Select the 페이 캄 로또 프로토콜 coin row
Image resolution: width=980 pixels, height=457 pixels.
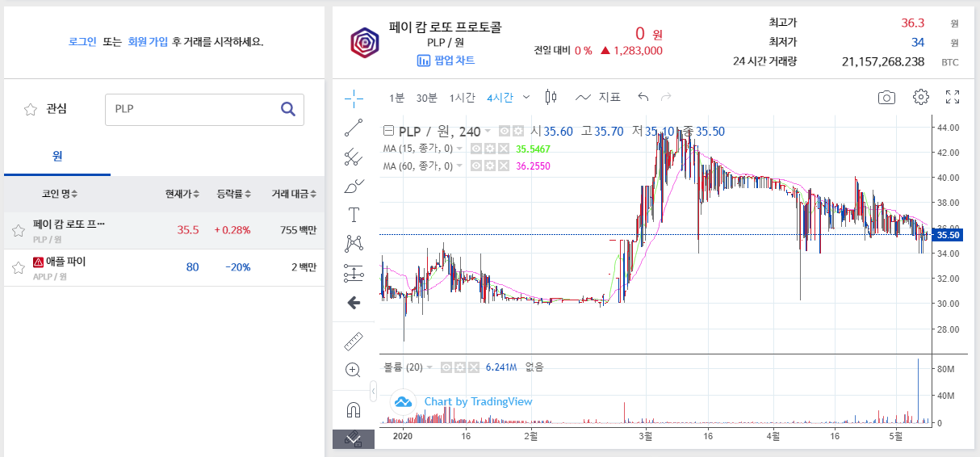pos(164,231)
